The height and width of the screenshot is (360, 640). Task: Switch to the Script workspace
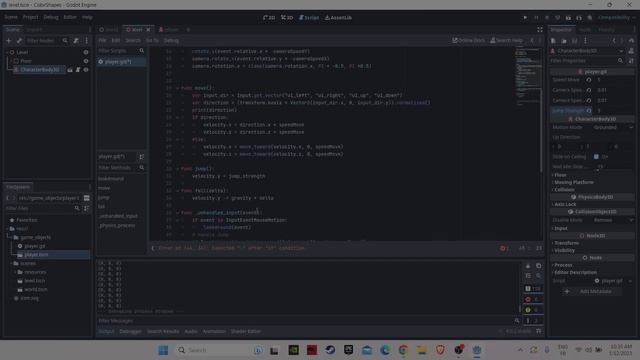pyautogui.click(x=309, y=18)
